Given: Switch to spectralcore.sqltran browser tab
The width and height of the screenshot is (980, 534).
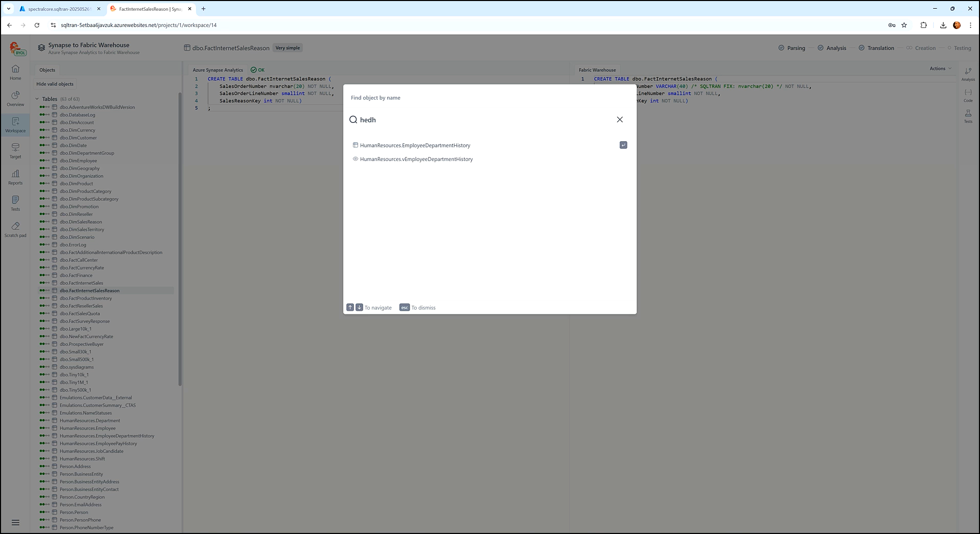Looking at the screenshot, I should coord(59,9).
